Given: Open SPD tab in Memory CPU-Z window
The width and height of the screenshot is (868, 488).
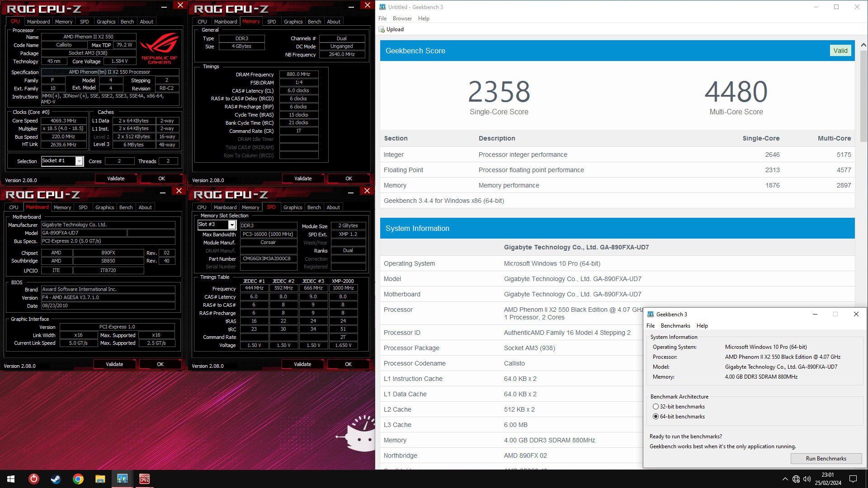Looking at the screenshot, I should (x=271, y=22).
